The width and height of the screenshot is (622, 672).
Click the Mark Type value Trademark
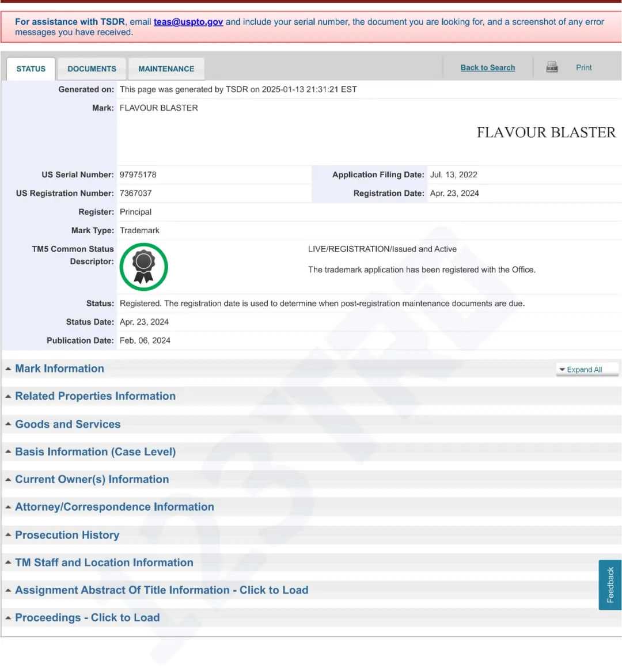pyautogui.click(x=139, y=230)
